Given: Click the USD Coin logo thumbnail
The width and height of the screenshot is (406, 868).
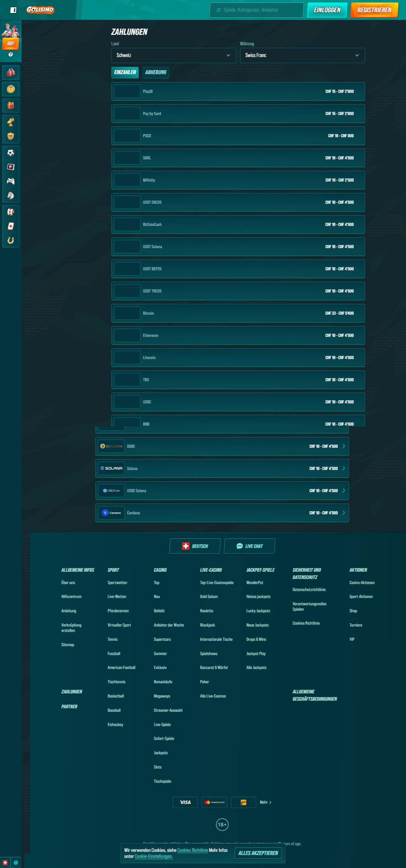Looking at the screenshot, I should tap(111, 491).
